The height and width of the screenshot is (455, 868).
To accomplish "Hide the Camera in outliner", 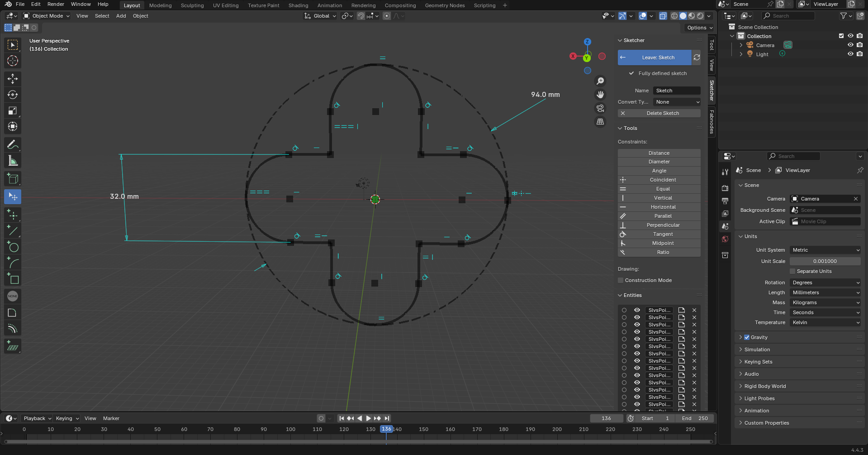I will [850, 45].
